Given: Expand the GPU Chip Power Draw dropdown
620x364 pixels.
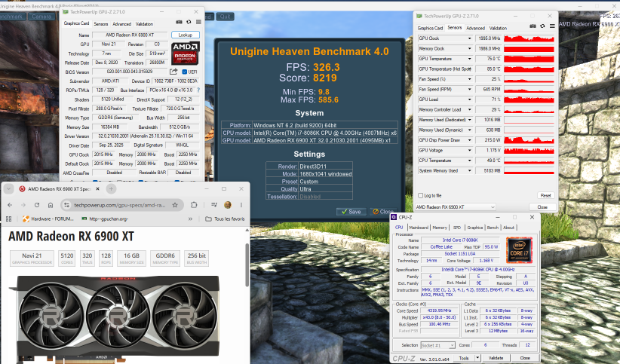Looking at the screenshot, I should (x=469, y=140).
